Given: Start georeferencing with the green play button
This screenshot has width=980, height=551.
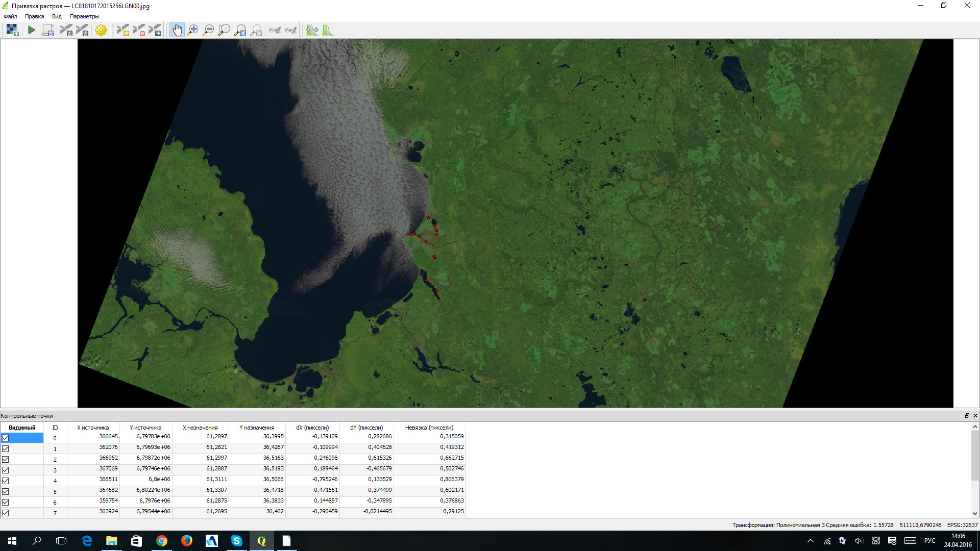Looking at the screenshot, I should (x=32, y=31).
